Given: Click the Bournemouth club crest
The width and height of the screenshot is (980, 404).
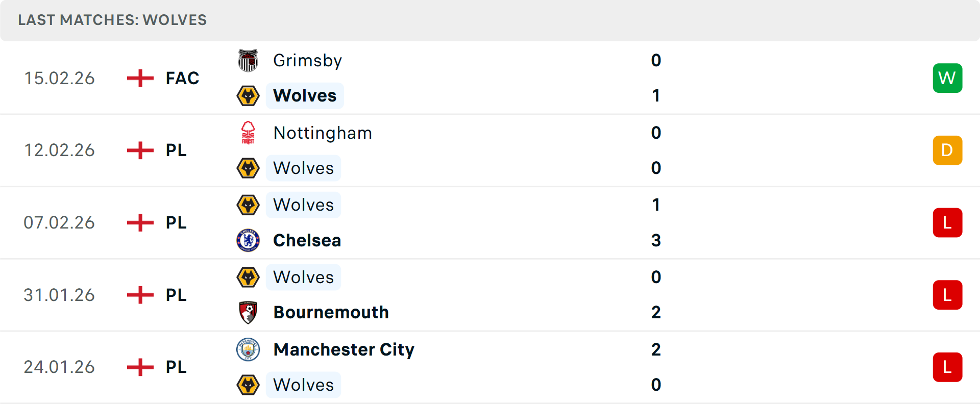Looking at the screenshot, I should (x=248, y=313).
